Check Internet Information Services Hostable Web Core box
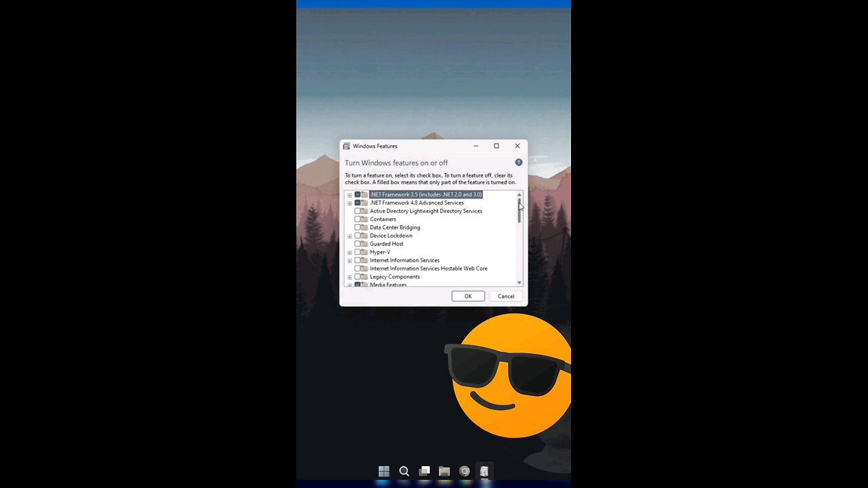 click(x=357, y=268)
